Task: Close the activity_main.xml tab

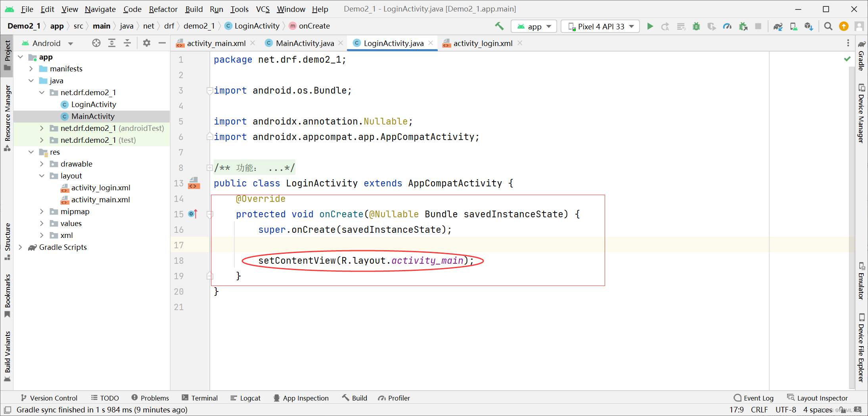Action: click(x=253, y=43)
